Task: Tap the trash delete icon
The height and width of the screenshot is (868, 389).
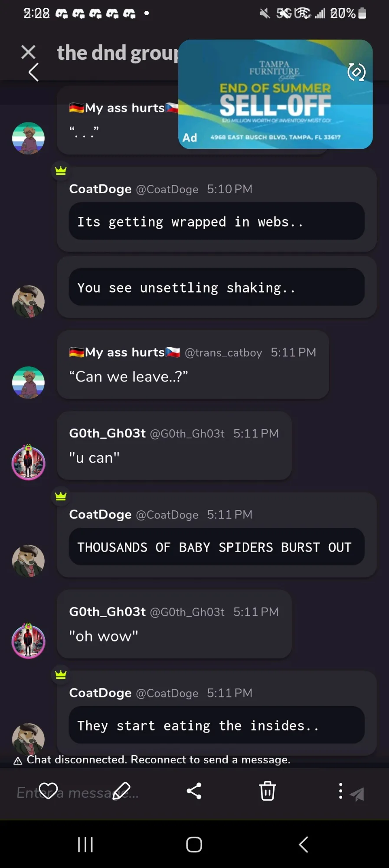Action: (268, 791)
